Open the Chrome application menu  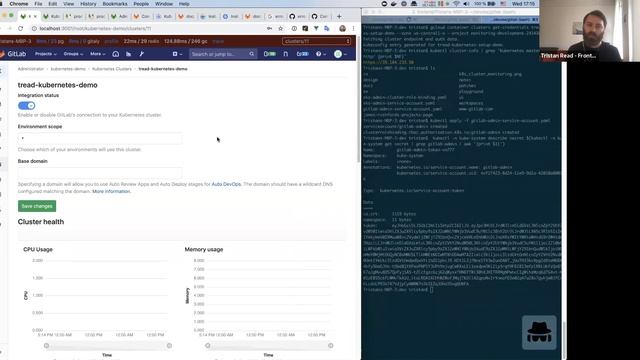[19, 4]
